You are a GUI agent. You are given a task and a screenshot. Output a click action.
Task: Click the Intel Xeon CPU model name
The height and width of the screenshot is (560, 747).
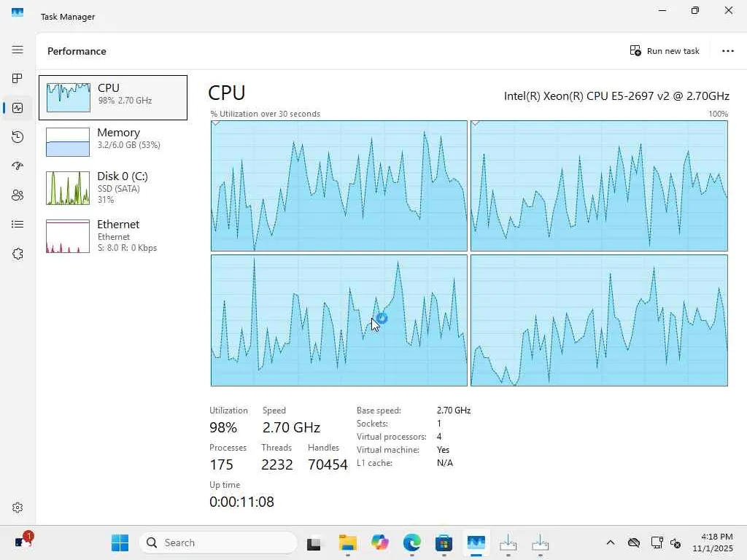pos(616,96)
